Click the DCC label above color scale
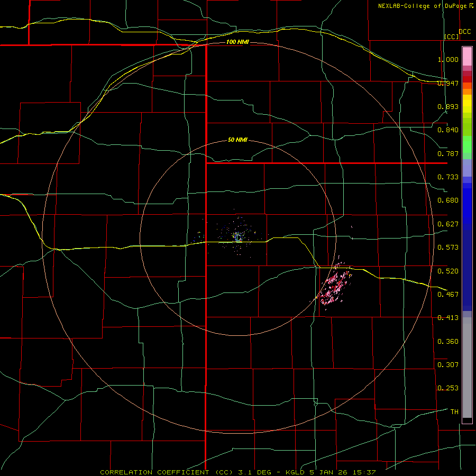 pos(465,32)
